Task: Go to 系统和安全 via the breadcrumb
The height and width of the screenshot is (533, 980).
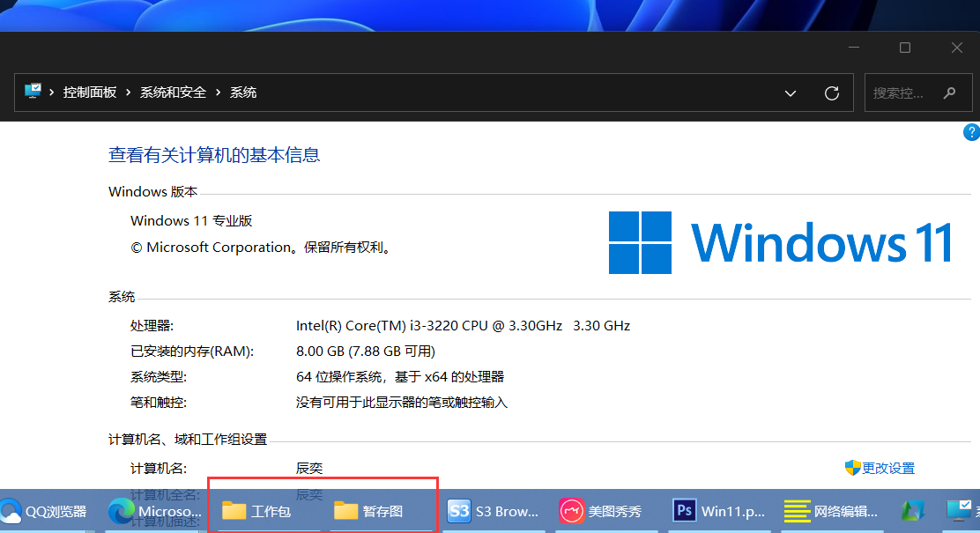Action: (x=173, y=92)
